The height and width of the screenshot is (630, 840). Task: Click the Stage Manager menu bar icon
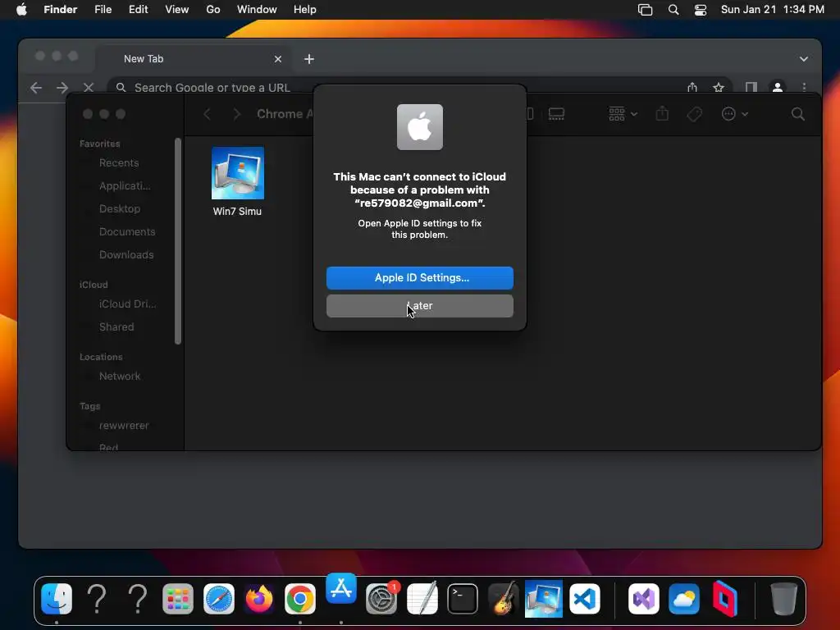click(x=645, y=10)
